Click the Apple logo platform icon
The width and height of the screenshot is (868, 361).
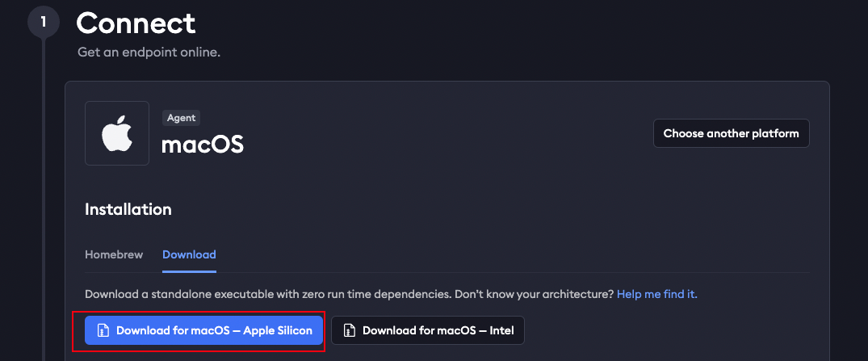[117, 133]
